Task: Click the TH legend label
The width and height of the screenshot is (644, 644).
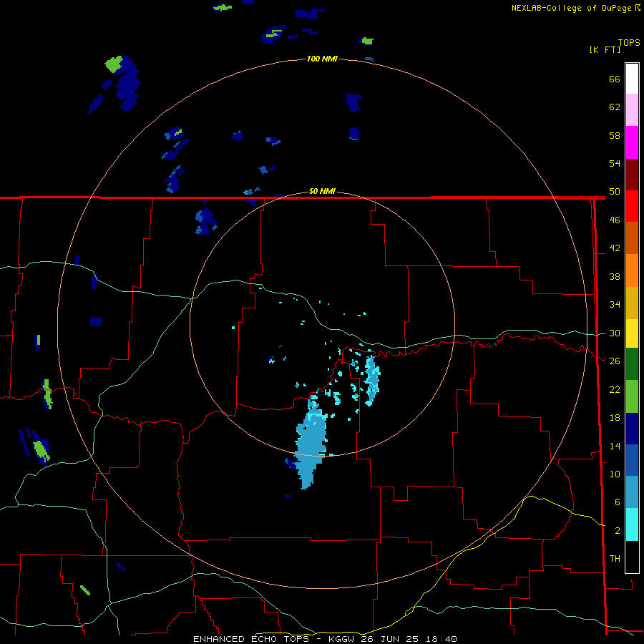Action: point(615,559)
